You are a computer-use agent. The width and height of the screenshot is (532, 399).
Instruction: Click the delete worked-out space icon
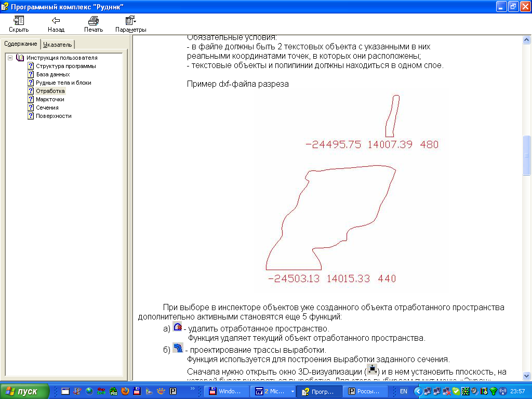tap(178, 327)
